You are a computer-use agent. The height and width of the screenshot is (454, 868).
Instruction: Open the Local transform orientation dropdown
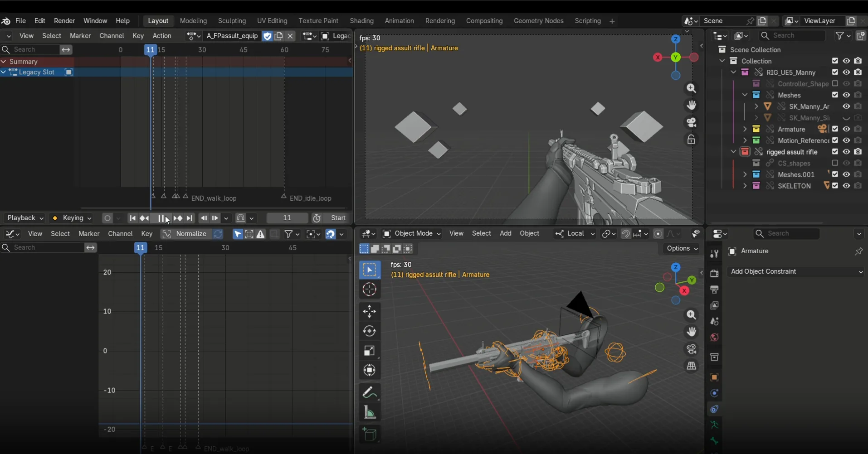point(575,234)
